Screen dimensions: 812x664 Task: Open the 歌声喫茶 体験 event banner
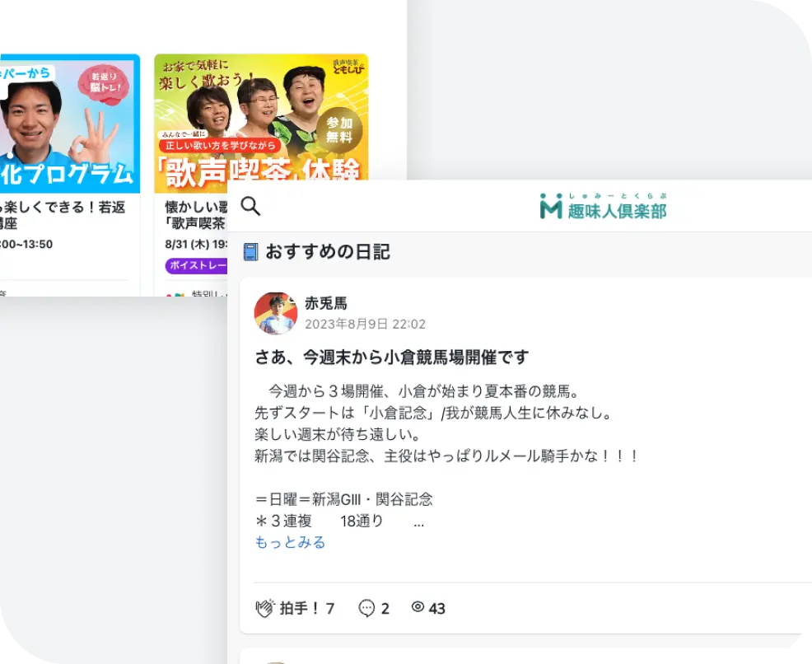[261, 124]
